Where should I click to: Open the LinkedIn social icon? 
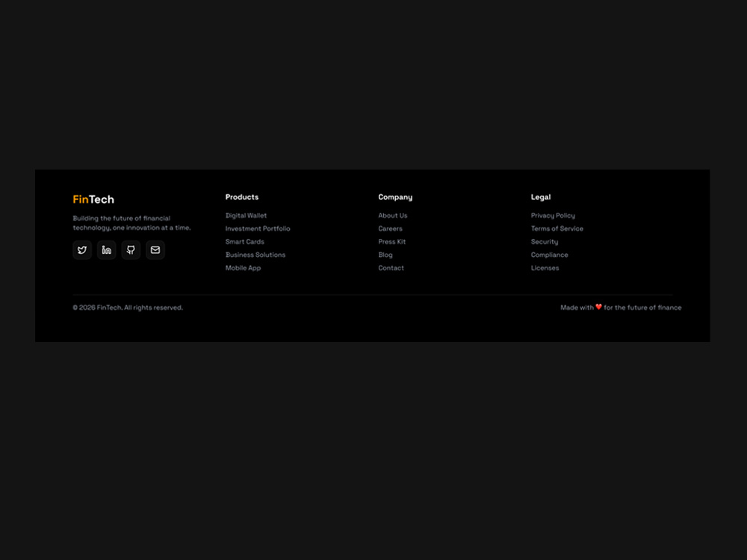coord(107,250)
